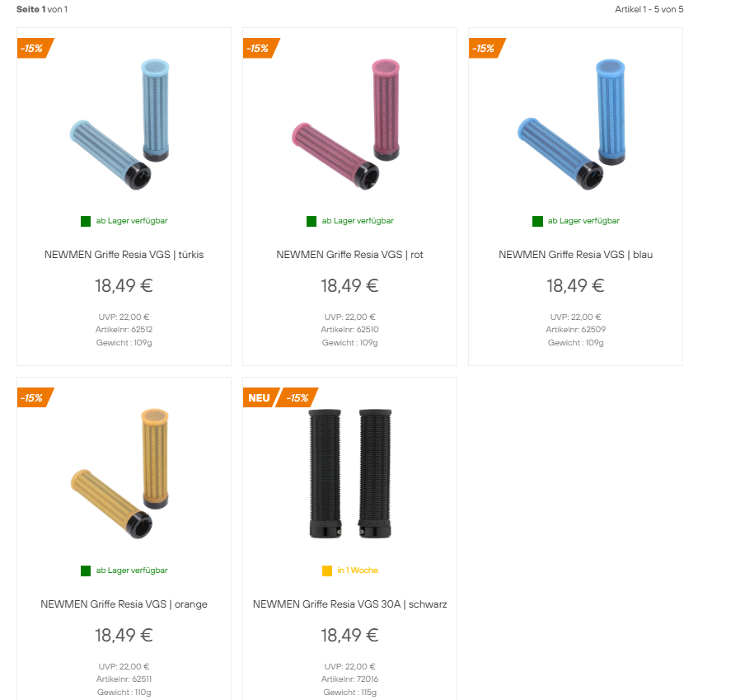This screenshot has width=745, height=700.
Task: Open 'NEWMEN Griffe Resia VGS | orange' link
Action: point(124,604)
